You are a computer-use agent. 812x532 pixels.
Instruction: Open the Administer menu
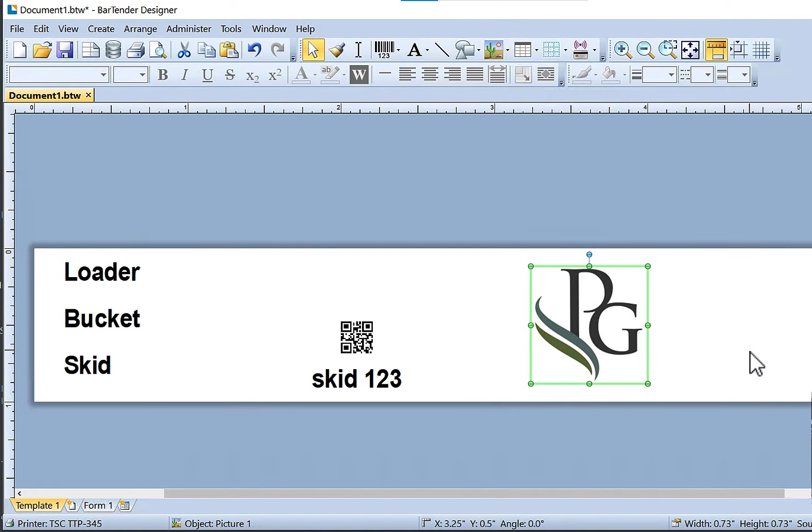pyautogui.click(x=189, y=29)
